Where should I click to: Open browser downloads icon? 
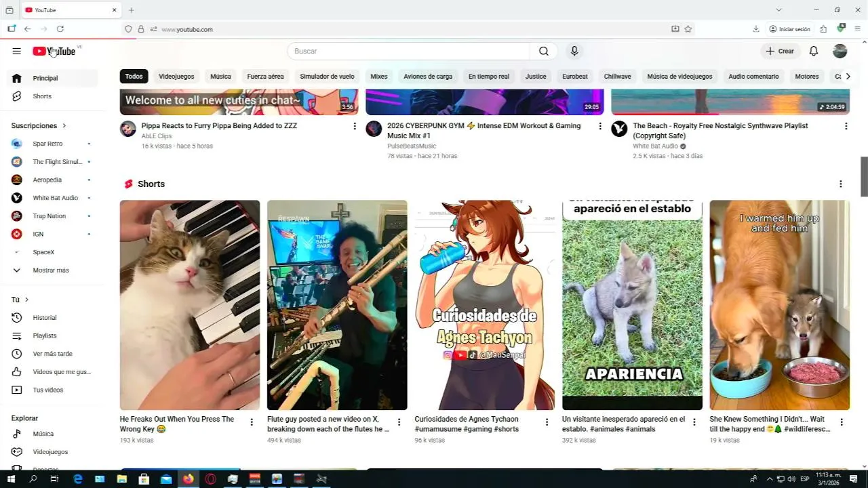[755, 29]
